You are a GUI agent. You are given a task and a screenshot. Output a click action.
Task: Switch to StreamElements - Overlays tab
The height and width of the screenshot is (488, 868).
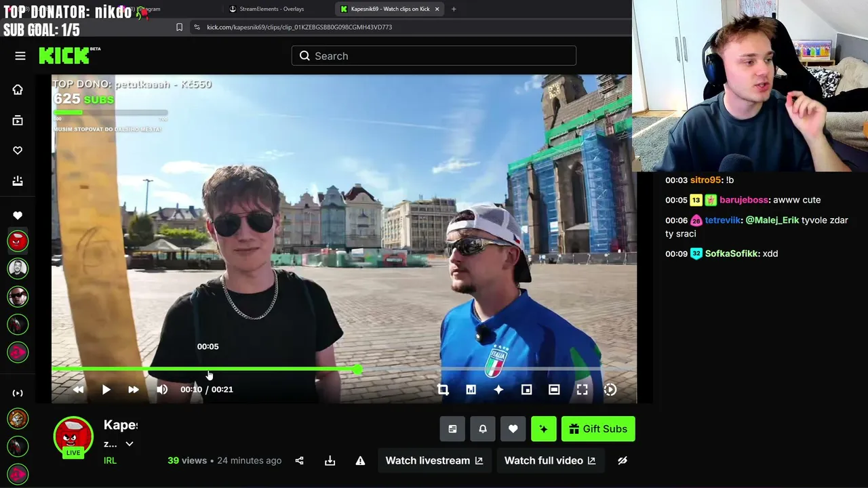pyautogui.click(x=271, y=9)
